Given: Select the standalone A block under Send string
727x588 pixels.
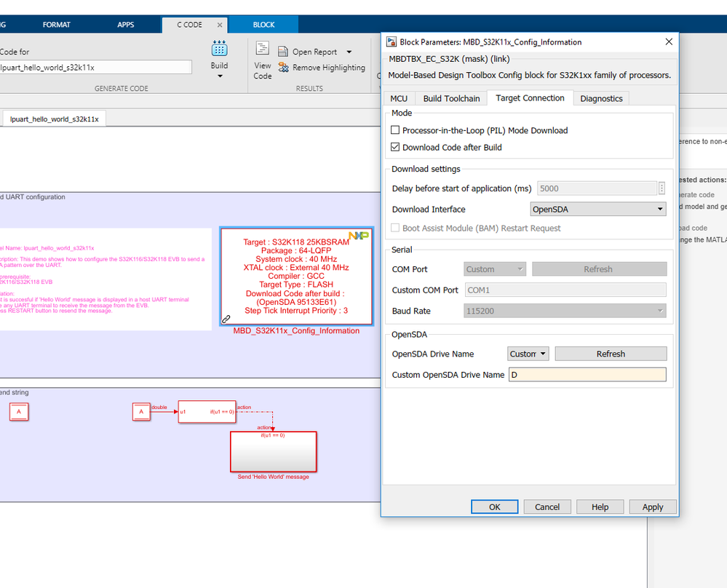Looking at the screenshot, I should pos(19,411).
